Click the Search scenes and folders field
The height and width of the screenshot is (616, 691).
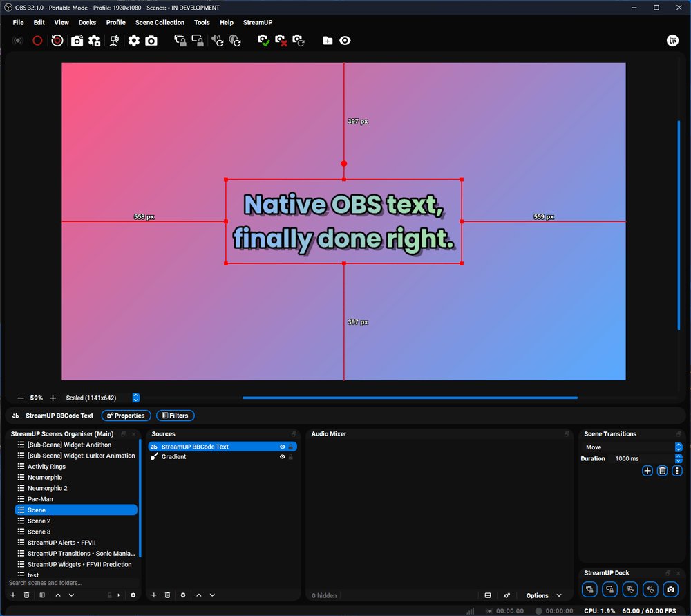click(x=73, y=583)
